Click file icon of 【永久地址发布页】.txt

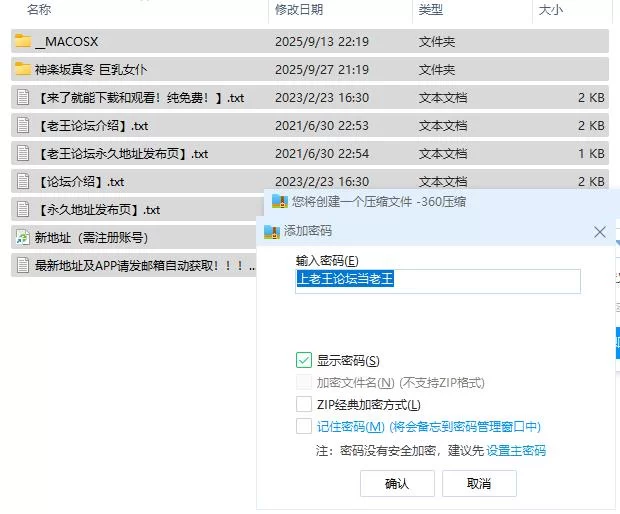(x=23, y=210)
